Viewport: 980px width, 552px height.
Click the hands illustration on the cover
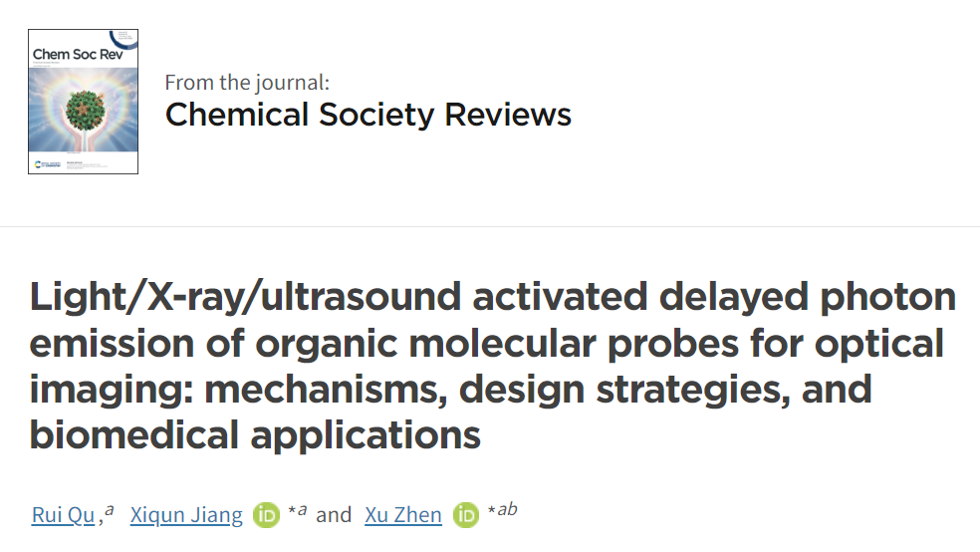tap(85, 136)
